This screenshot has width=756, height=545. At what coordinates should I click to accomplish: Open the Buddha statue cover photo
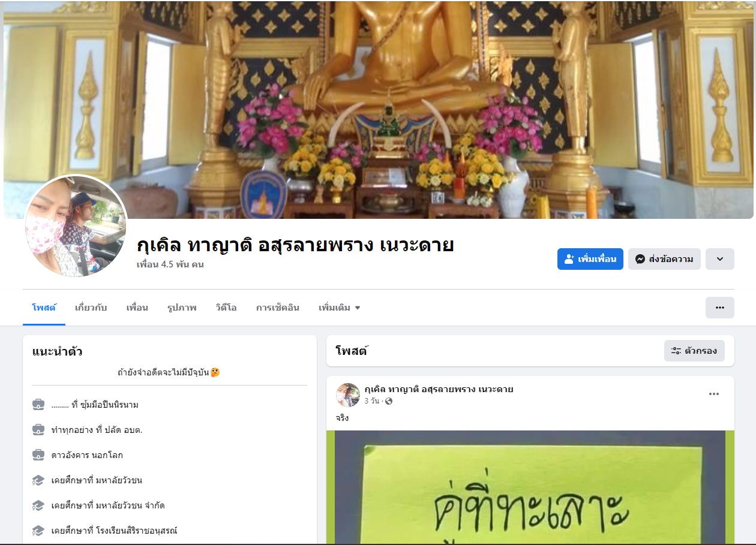(x=379, y=110)
